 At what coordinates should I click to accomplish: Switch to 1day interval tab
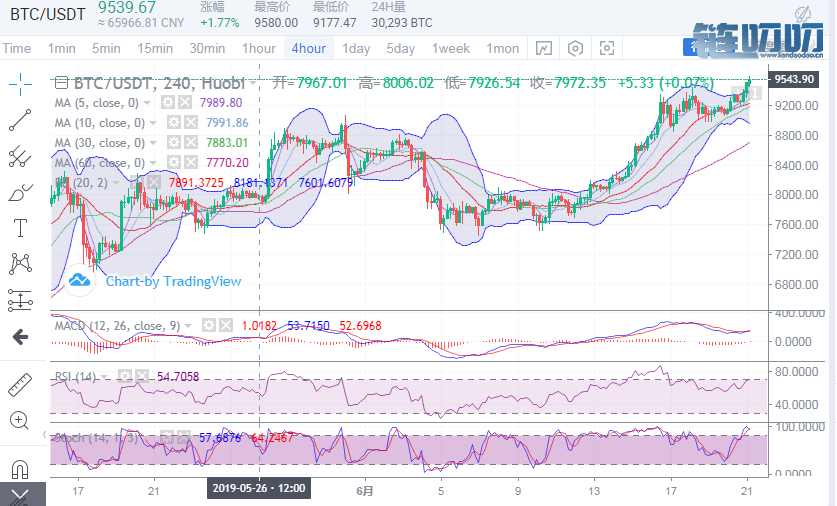point(356,49)
